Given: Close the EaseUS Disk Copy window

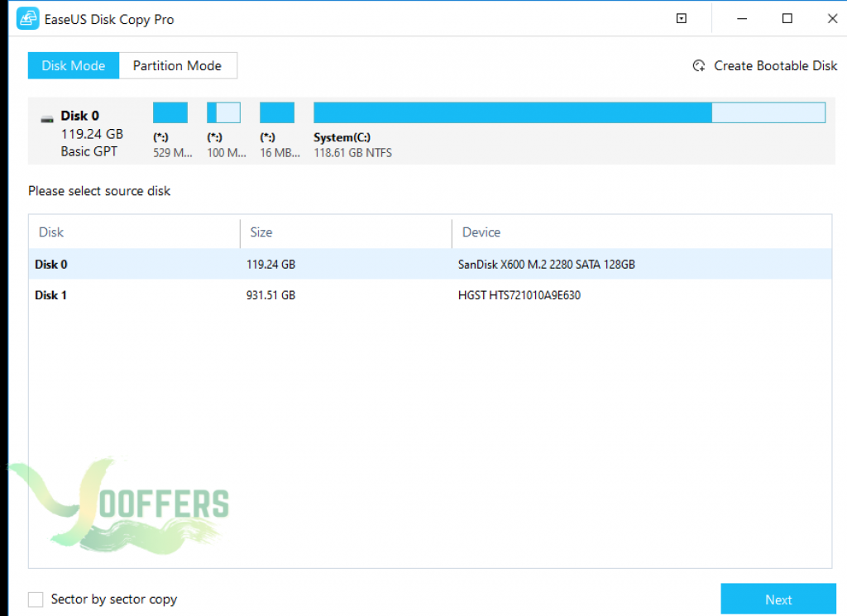Looking at the screenshot, I should coord(832,19).
